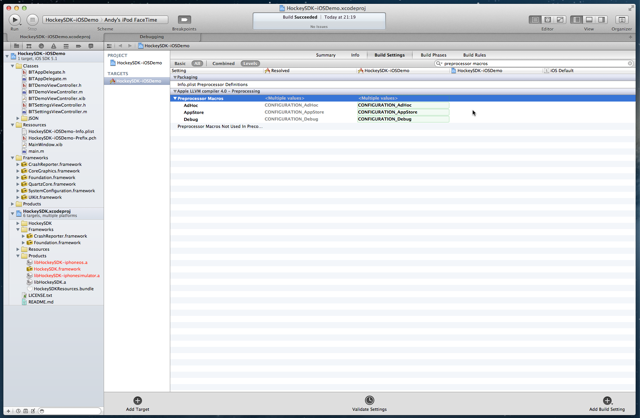Open the Summary tab
The height and width of the screenshot is (418, 640).
(326, 55)
